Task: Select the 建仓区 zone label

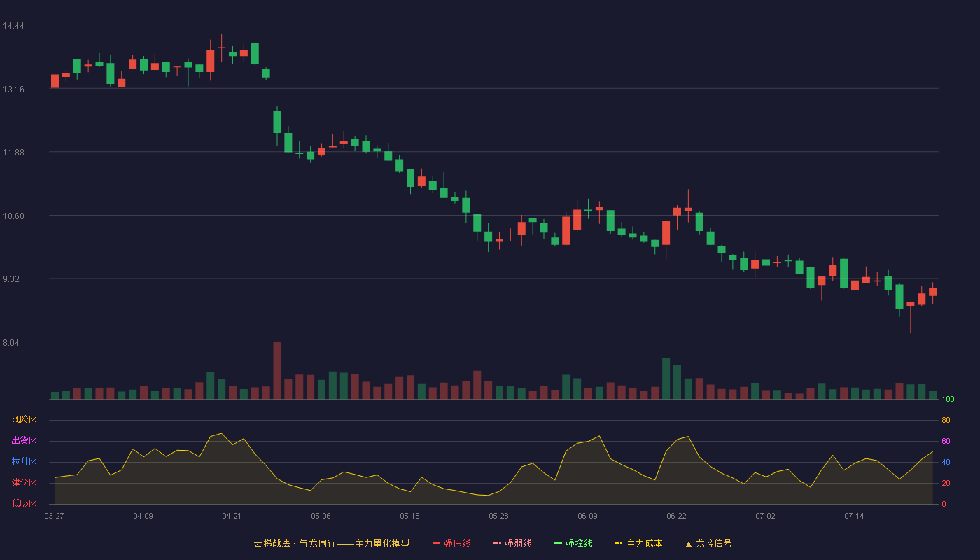Action: [x=24, y=483]
